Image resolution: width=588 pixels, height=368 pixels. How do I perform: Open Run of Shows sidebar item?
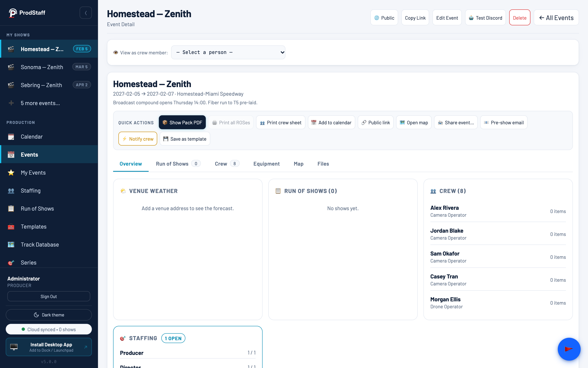point(49,209)
